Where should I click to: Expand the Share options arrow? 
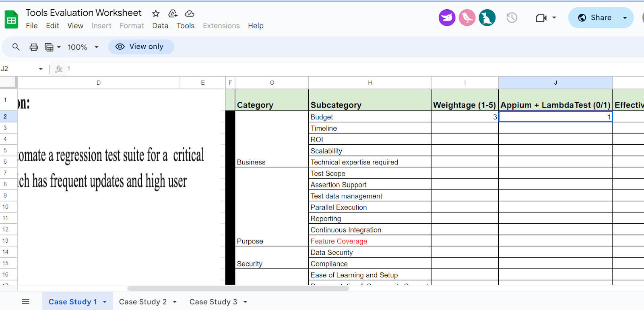pyautogui.click(x=625, y=18)
